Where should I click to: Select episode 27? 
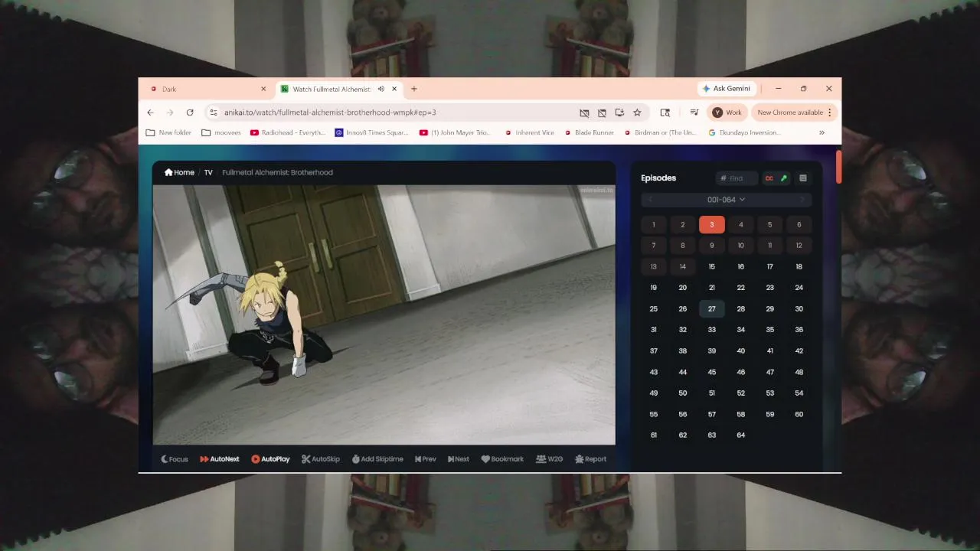(x=712, y=308)
